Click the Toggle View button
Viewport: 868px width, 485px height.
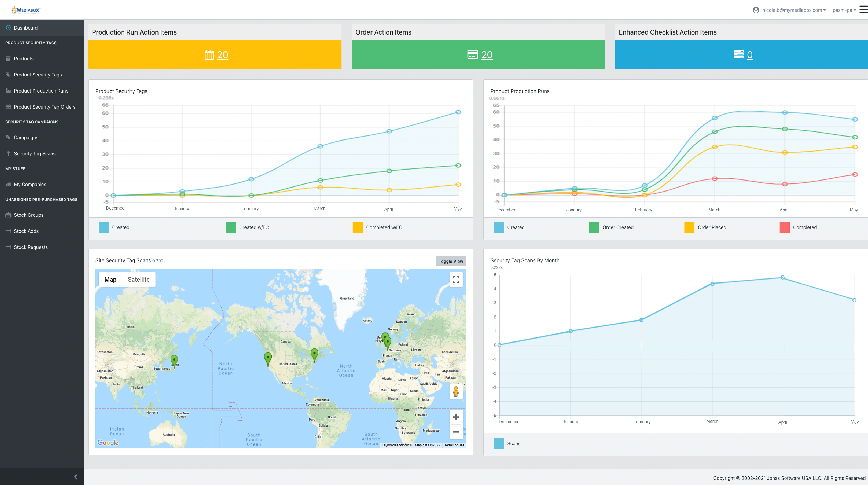click(x=451, y=261)
